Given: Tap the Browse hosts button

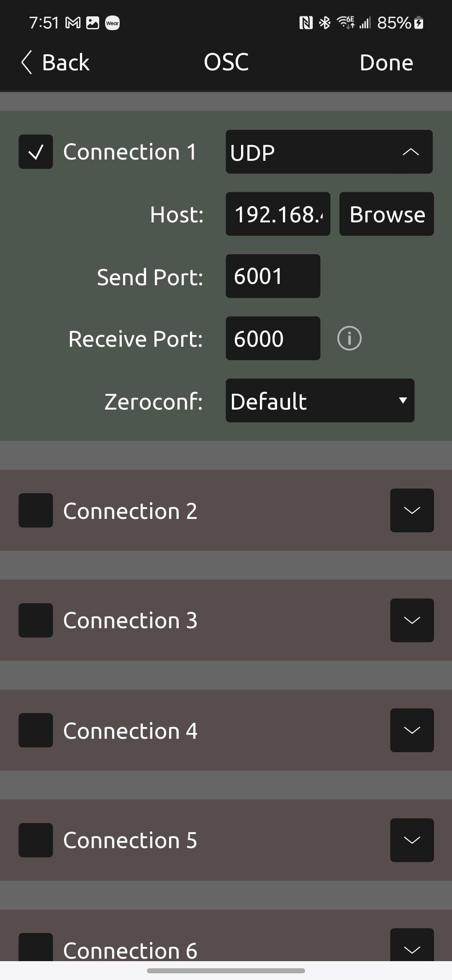Looking at the screenshot, I should 386,214.
